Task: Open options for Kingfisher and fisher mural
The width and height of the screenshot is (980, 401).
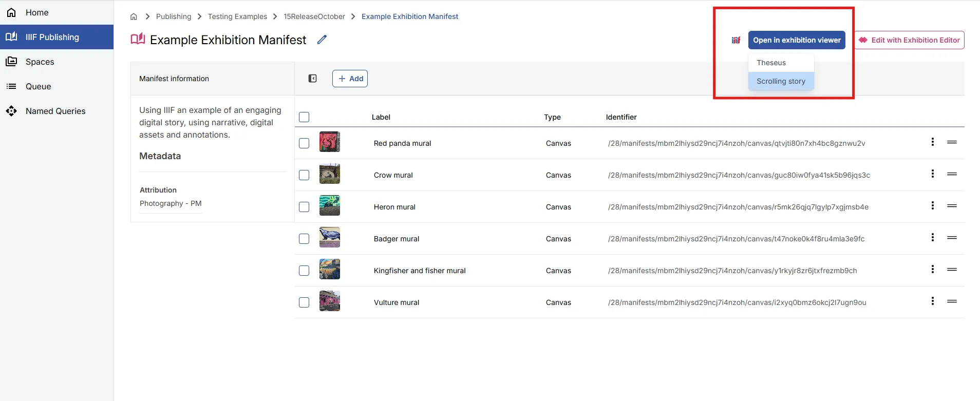Action: [933, 269]
